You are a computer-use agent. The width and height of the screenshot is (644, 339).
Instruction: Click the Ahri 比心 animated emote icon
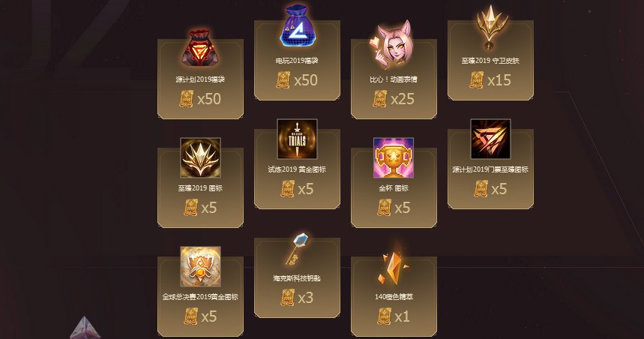[393, 44]
